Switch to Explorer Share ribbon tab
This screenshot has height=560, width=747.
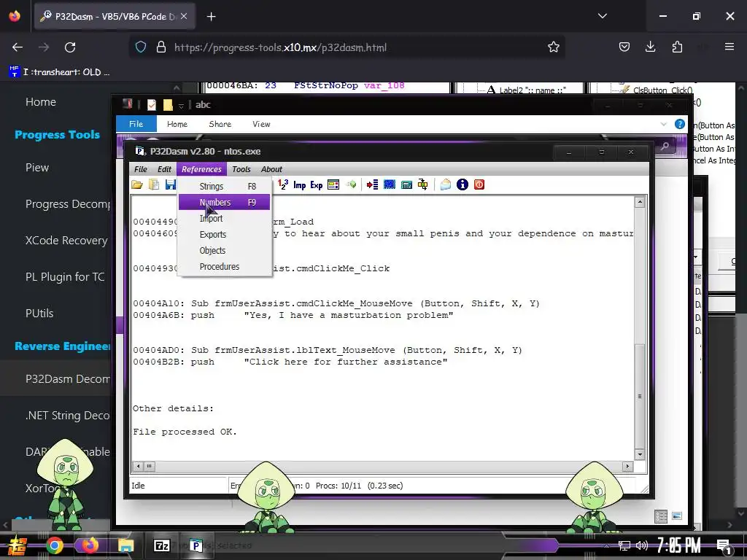click(x=220, y=124)
